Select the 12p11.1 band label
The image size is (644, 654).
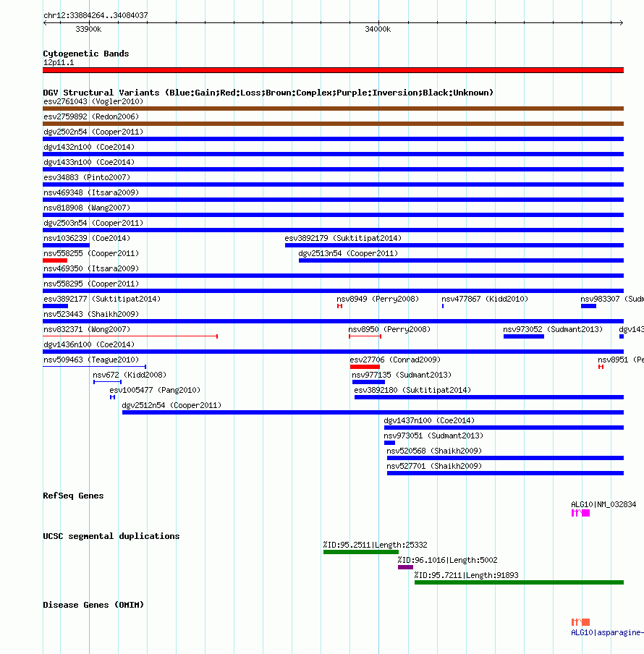click(x=59, y=62)
